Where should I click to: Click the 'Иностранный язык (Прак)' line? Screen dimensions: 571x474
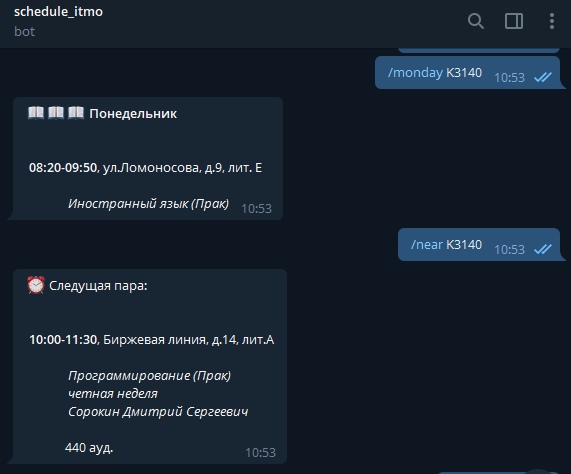[x=149, y=204]
